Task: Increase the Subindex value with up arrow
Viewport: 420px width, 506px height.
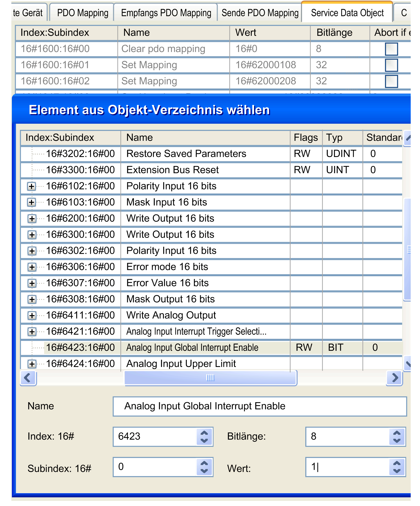Action: [x=204, y=463]
